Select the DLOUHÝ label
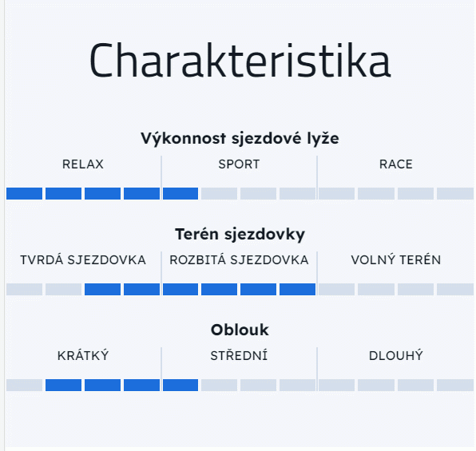 [x=396, y=356]
